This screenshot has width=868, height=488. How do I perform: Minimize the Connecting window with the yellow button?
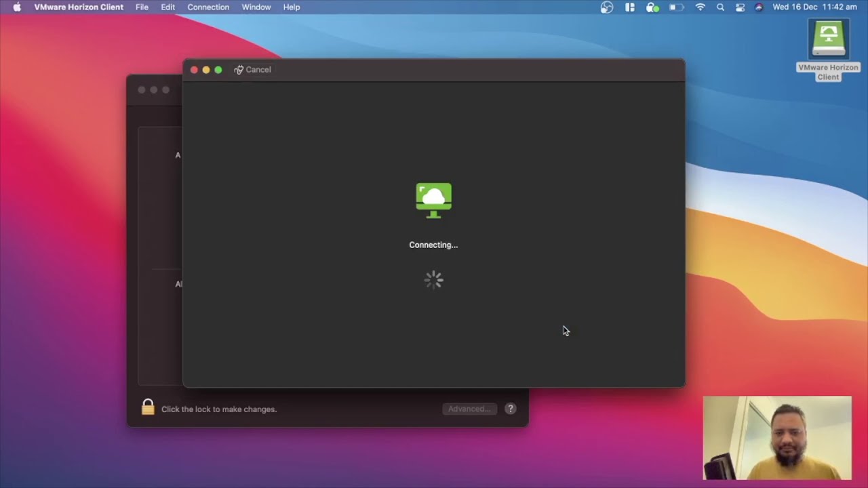click(206, 70)
